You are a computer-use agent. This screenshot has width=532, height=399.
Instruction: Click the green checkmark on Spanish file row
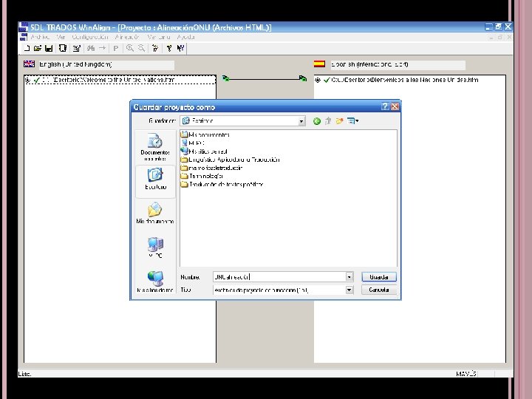point(327,80)
